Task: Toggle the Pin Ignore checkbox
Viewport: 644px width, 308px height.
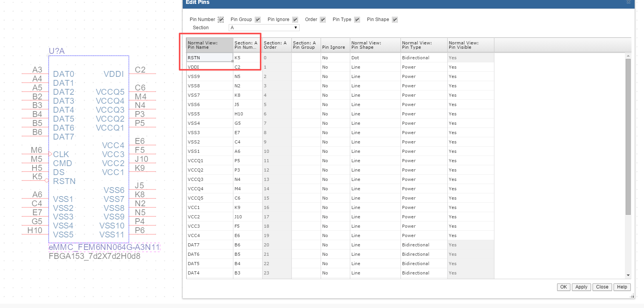Action: [295, 19]
